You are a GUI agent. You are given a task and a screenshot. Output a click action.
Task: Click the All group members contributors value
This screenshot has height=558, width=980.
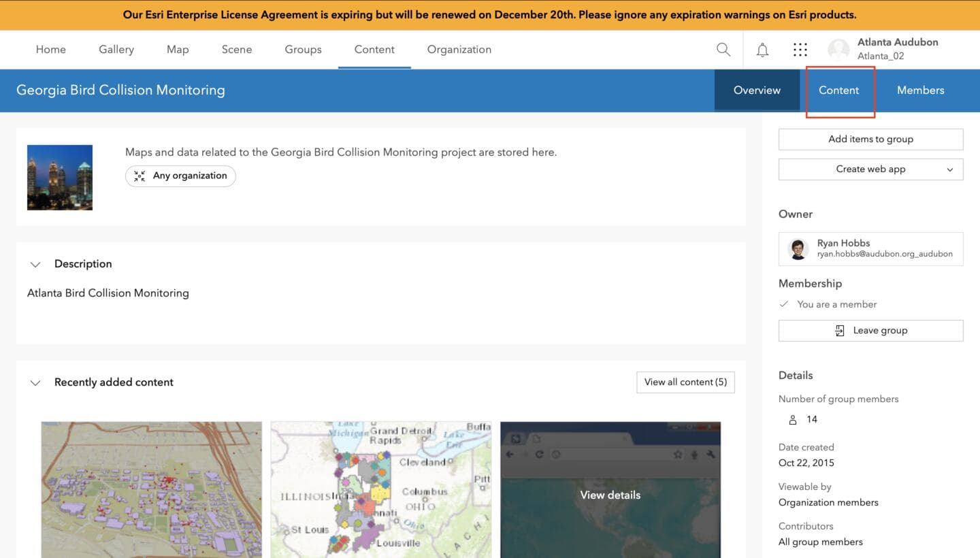(x=821, y=542)
